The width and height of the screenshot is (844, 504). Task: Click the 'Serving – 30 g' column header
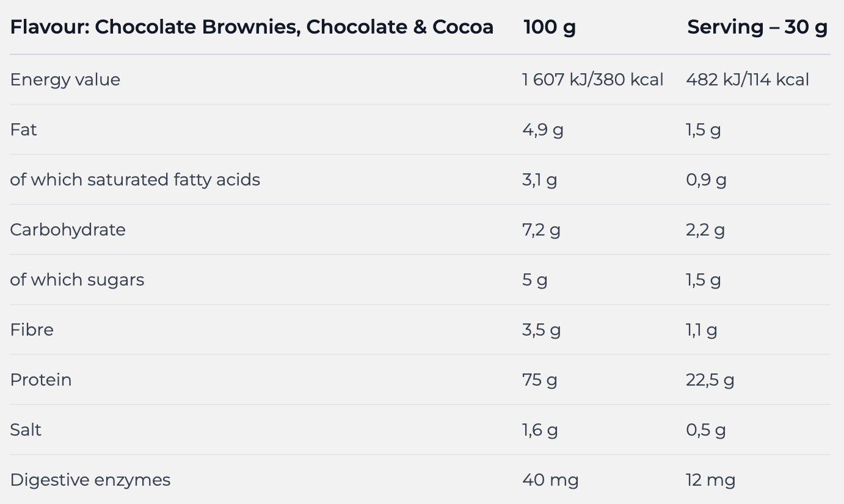[757, 27]
